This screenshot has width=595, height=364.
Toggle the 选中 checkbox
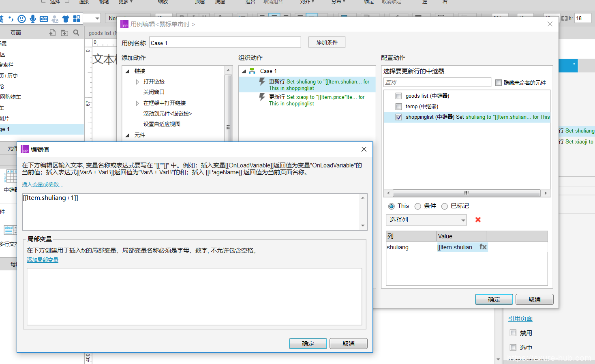[x=513, y=347]
